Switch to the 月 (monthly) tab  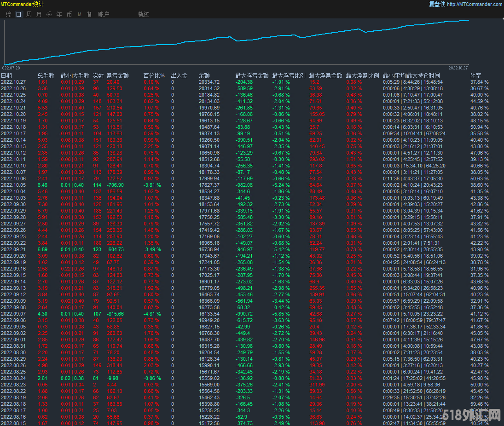[x=39, y=14]
